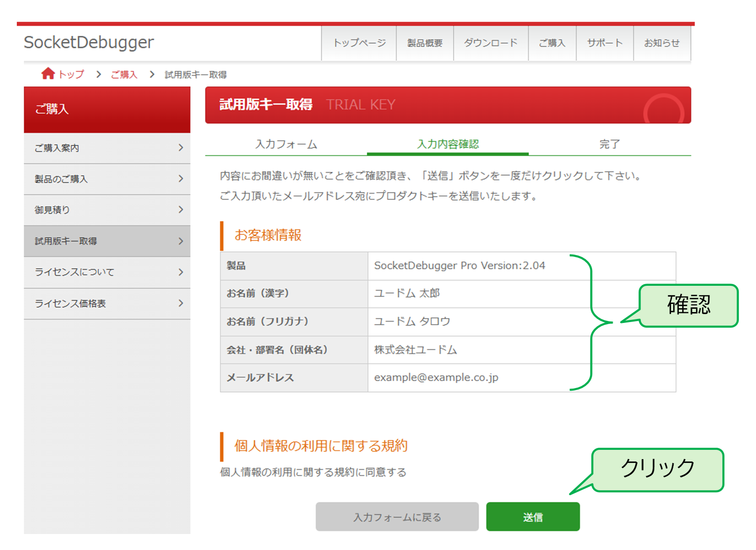The width and height of the screenshot is (756, 550).
Task: Expand the ライセンス価格表 sidebar entry
Action: [107, 303]
